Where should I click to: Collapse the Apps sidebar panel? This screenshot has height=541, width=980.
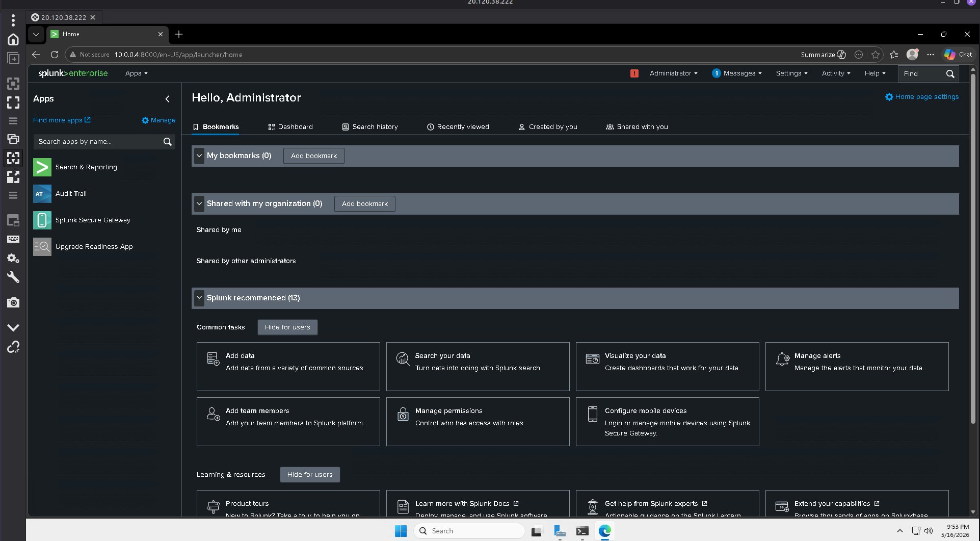167,99
